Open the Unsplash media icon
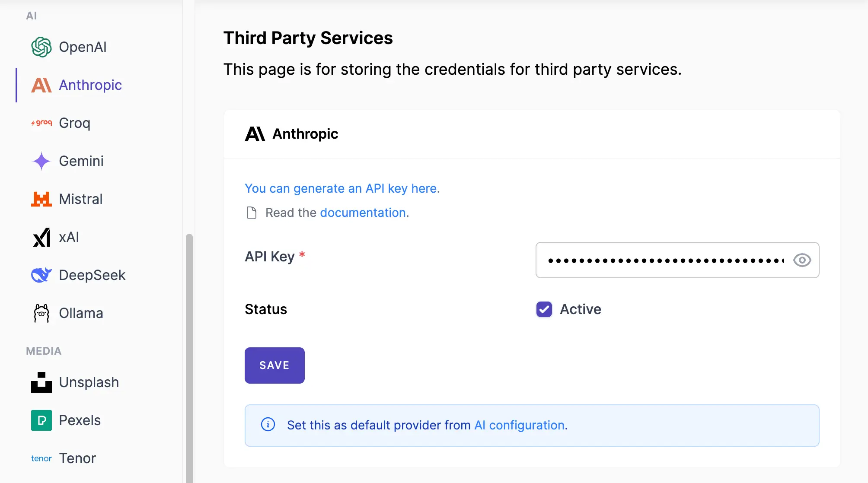The width and height of the screenshot is (868, 483). [41, 382]
